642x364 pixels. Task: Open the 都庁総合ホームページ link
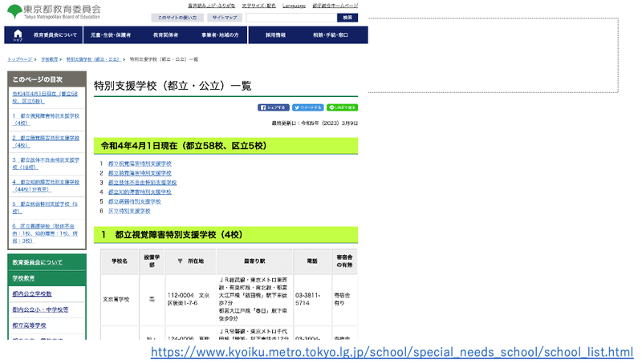coord(335,6)
